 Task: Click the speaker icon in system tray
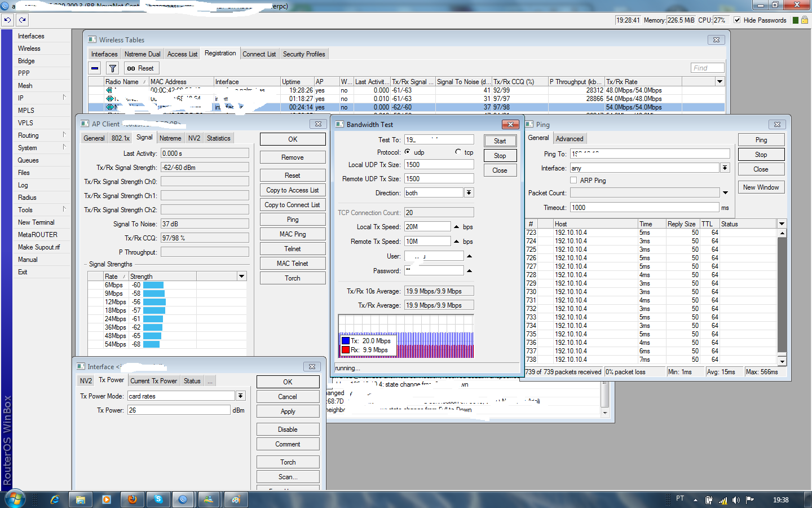(x=736, y=499)
